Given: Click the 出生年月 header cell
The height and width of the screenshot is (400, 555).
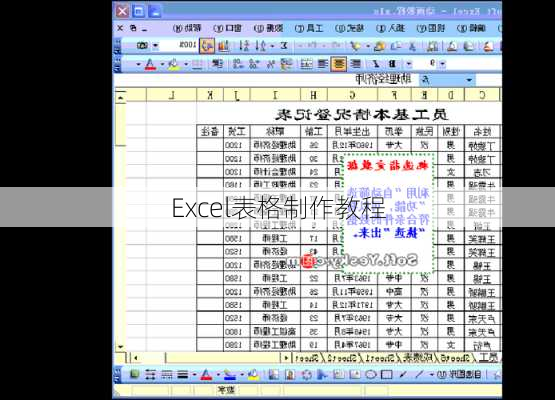Looking at the screenshot, I should 352,132.
